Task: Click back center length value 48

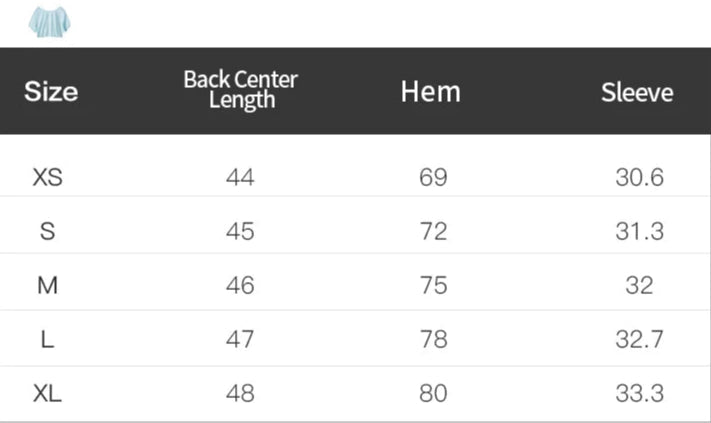Action: 240,393
